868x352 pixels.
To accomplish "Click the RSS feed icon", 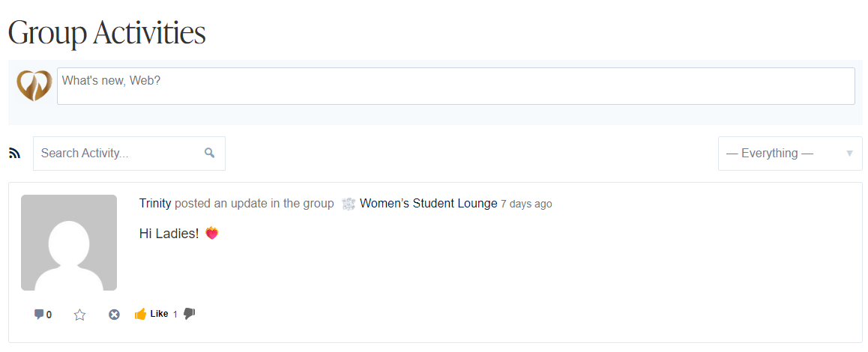I will coord(15,154).
